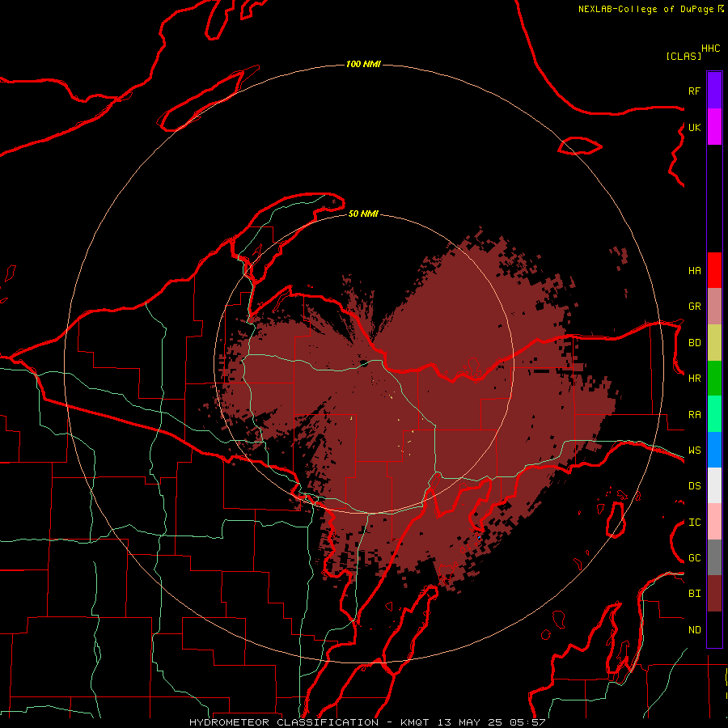Click the DS white legend swatch
This screenshot has width=728, height=728.
tap(714, 485)
